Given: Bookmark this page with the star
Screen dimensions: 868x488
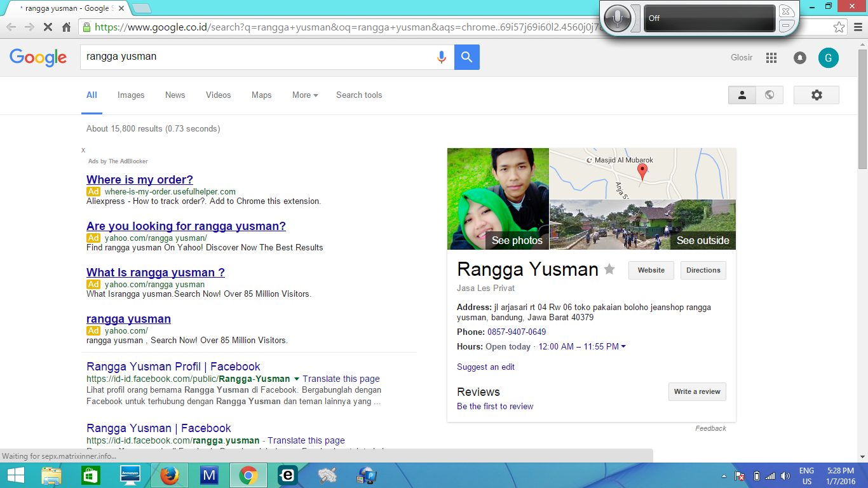Looking at the screenshot, I should 839,27.
